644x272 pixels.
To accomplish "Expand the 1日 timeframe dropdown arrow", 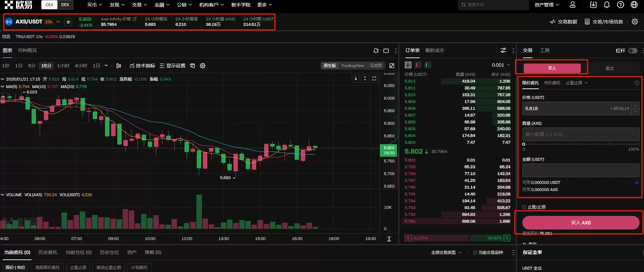I will point(106,66).
